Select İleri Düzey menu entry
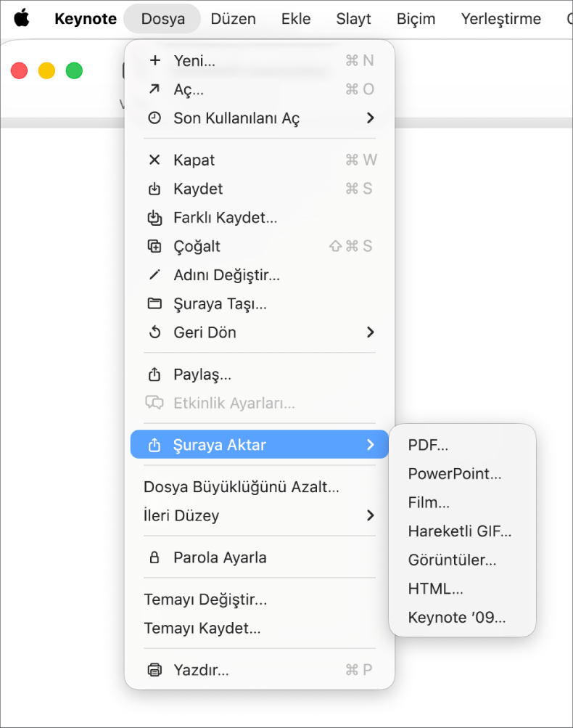The image size is (573, 728). tap(260, 515)
